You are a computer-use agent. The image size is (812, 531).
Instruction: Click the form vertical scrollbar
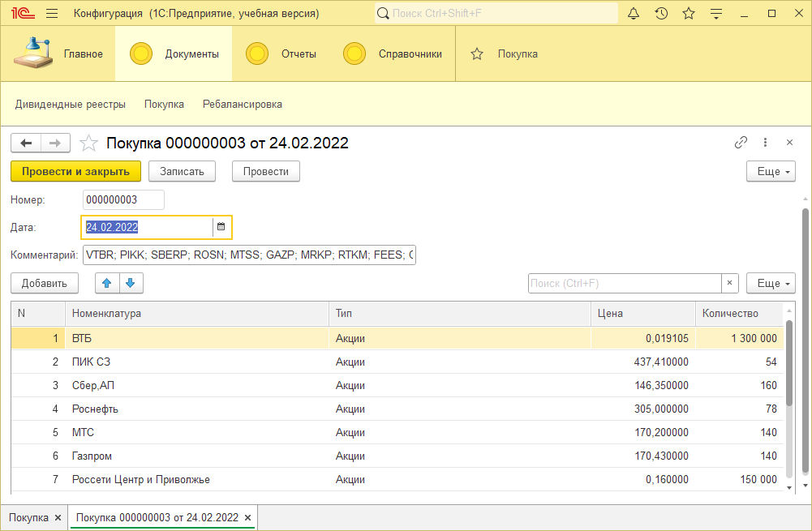coord(806,341)
